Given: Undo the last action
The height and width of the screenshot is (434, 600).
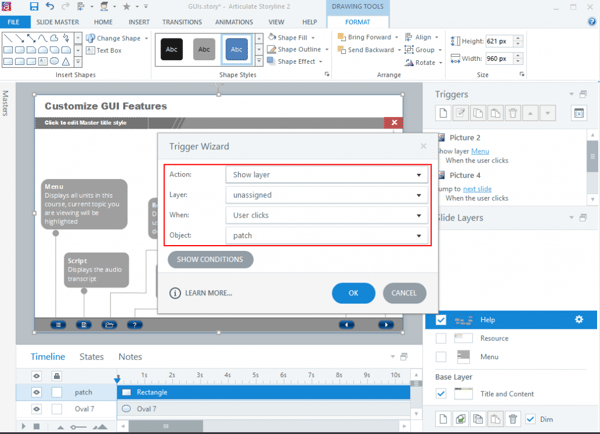Looking at the screenshot, I should (50, 6).
